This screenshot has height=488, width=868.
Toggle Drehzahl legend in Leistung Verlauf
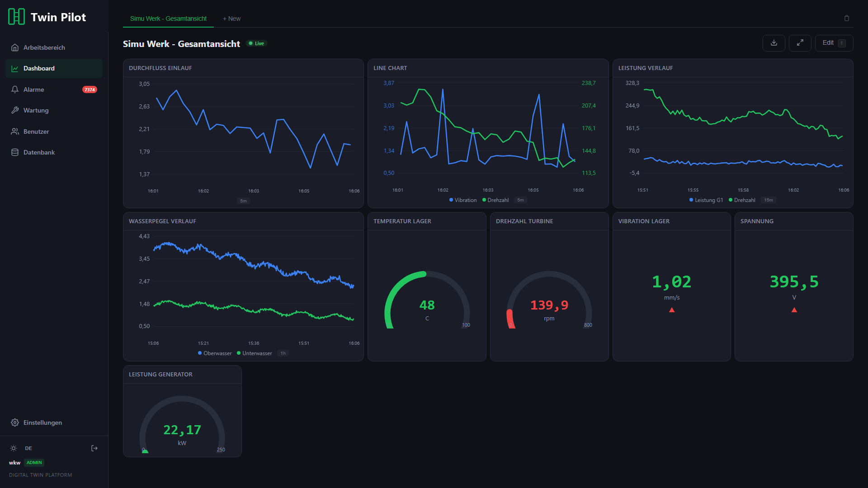click(x=742, y=200)
